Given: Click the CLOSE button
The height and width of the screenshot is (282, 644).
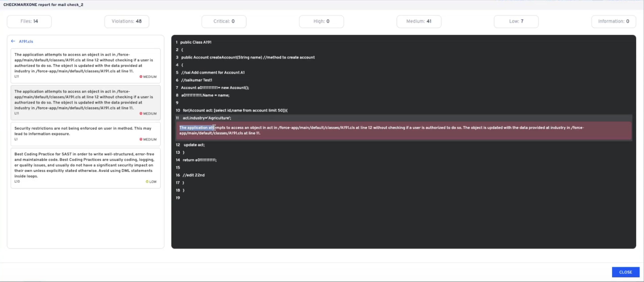Looking at the screenshot, I should pos(625,272).
